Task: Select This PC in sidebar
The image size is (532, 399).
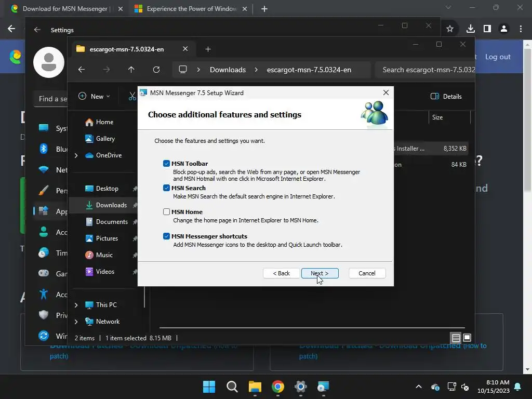Action: pos(106,304)
